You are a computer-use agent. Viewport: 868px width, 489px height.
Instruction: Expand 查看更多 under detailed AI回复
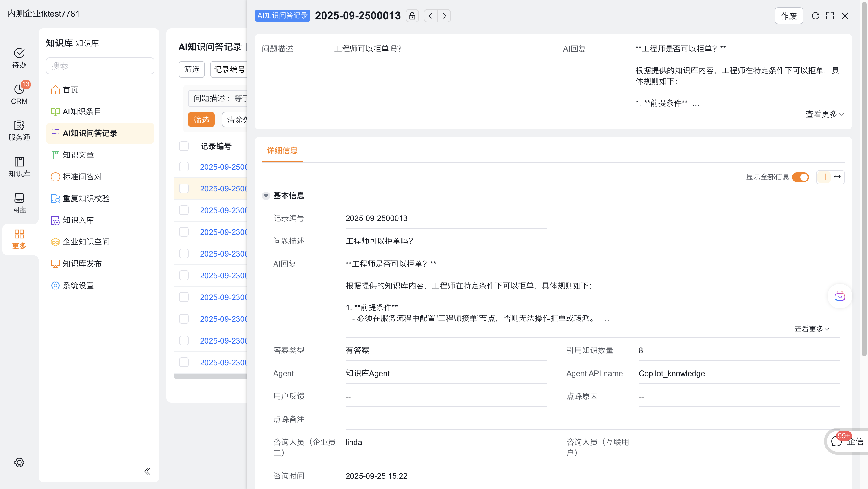[812, 329]
